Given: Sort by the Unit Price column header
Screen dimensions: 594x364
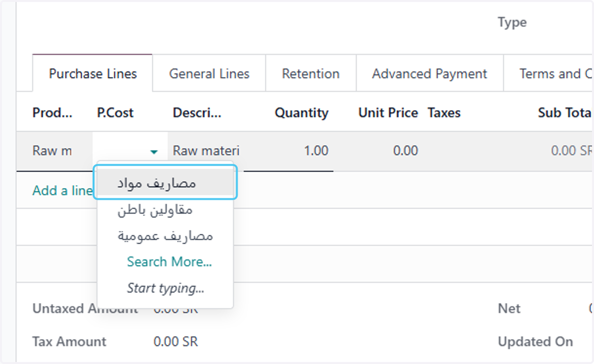Looking at the screenshot, I should click(388, 113).
